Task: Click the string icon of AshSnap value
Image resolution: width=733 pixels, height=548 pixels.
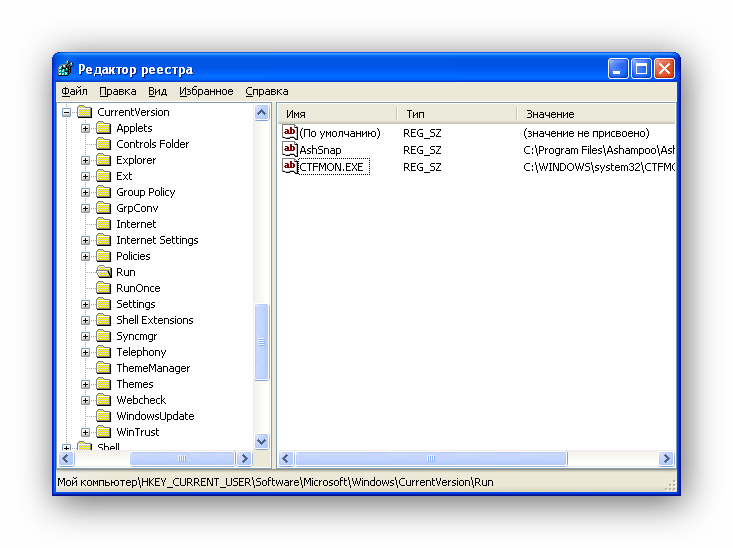Action: click(290, 150)
